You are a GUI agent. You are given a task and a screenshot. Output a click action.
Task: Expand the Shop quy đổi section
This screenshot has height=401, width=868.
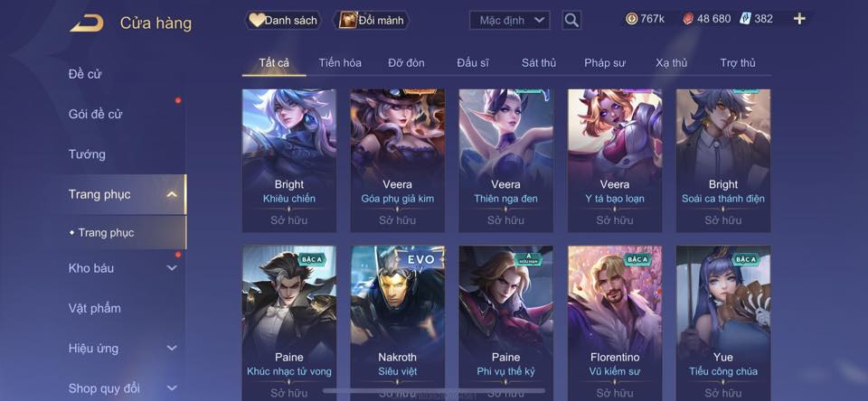coord(172,388)
